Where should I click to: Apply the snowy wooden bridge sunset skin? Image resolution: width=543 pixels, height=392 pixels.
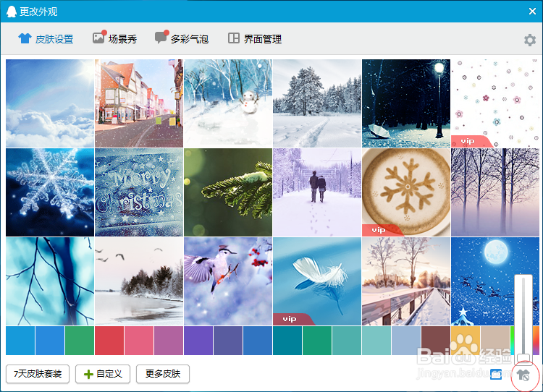[406, 281]
